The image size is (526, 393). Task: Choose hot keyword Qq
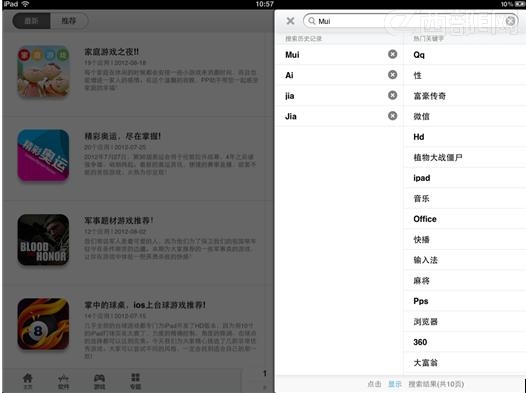pyautogui.click(x=419, y=55)
